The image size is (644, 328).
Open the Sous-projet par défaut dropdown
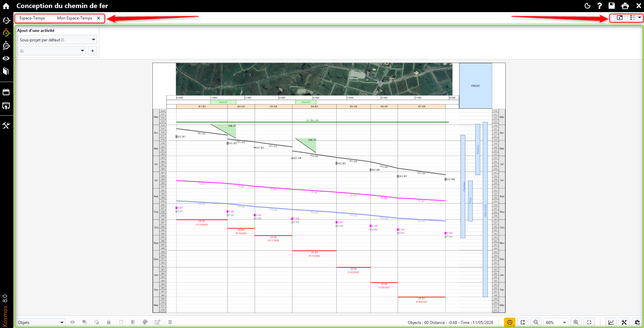(57, 40)
